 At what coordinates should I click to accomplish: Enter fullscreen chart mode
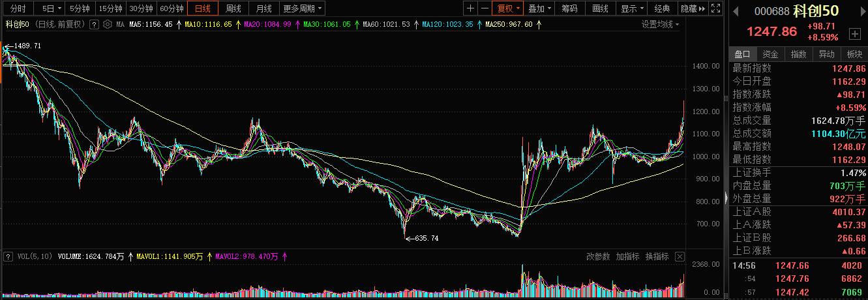coord(715,8)
